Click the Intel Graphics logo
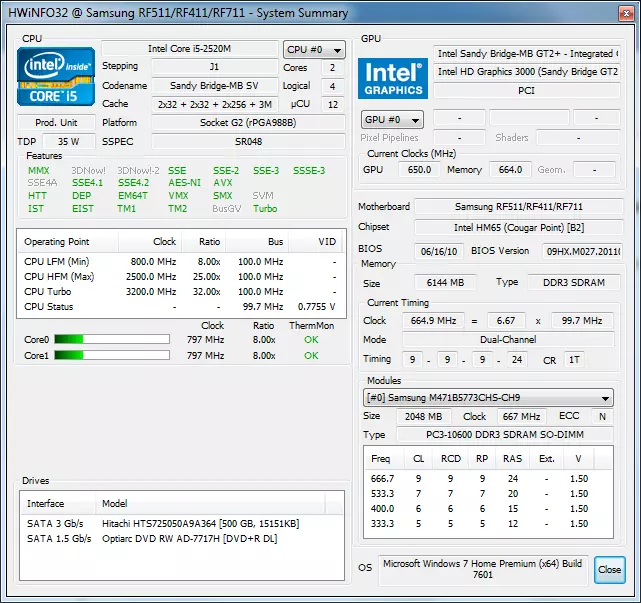Screen dimensions: 641x603 point(393,78)
